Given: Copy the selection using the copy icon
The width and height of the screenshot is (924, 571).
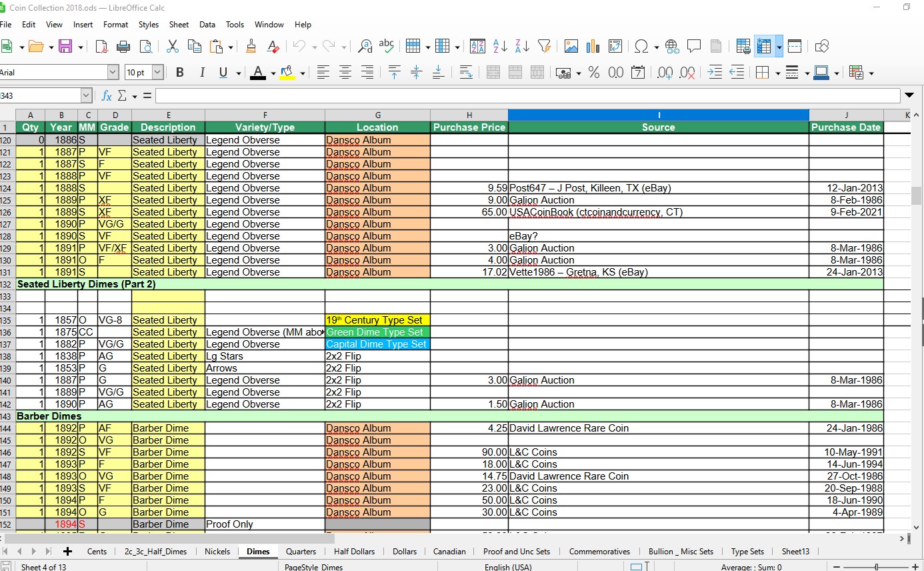Looking at the screenshot, I should click(194, 46).
